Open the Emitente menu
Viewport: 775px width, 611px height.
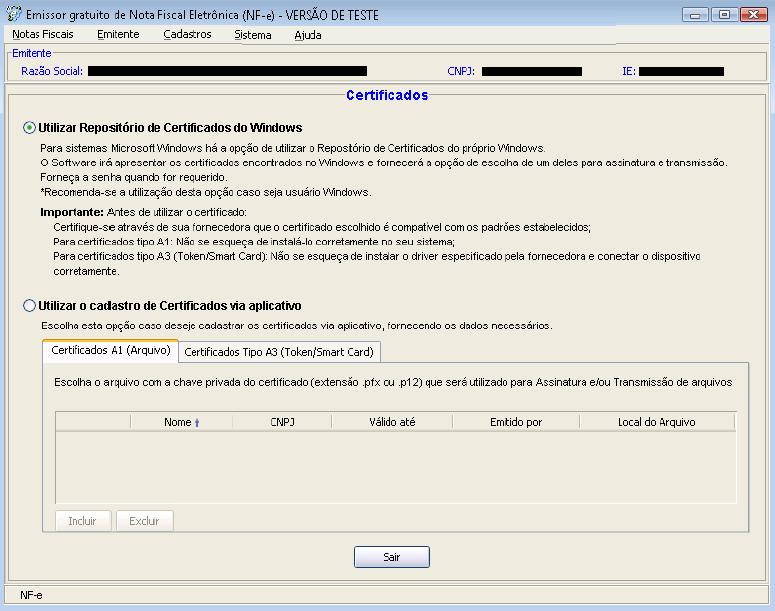(118, 35)
